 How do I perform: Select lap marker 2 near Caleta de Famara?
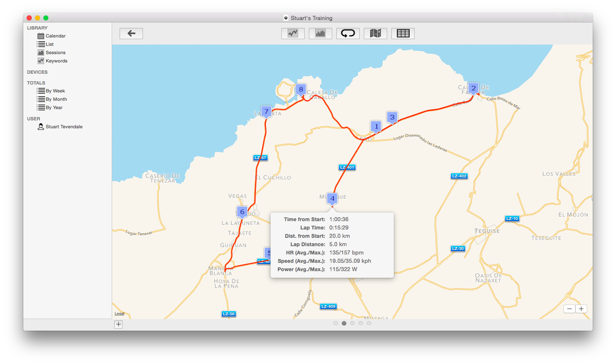pyautogui.click(x=473, y=88)
